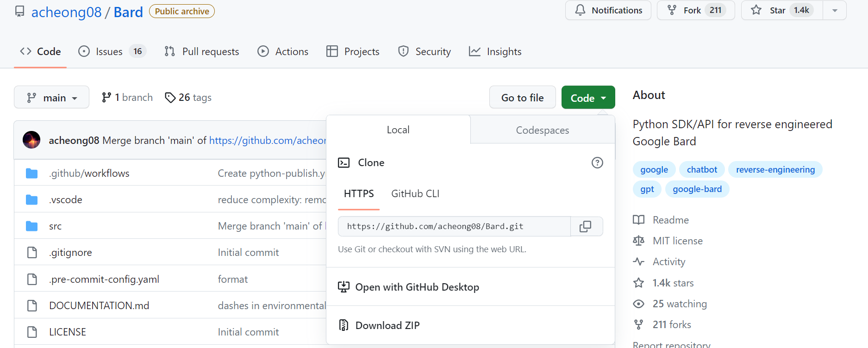Copy the clone URL with the copy icon

coord(586,226)
